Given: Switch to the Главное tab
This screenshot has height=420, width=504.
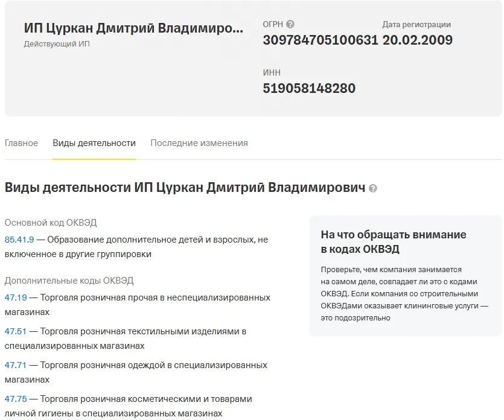Looking at the screenshot, I should pos(21,143).
